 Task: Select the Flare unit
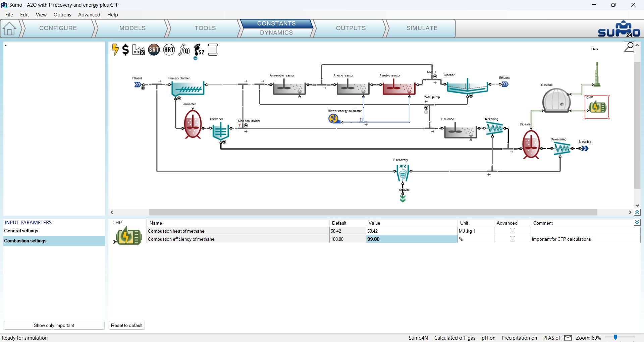point(597,74)
